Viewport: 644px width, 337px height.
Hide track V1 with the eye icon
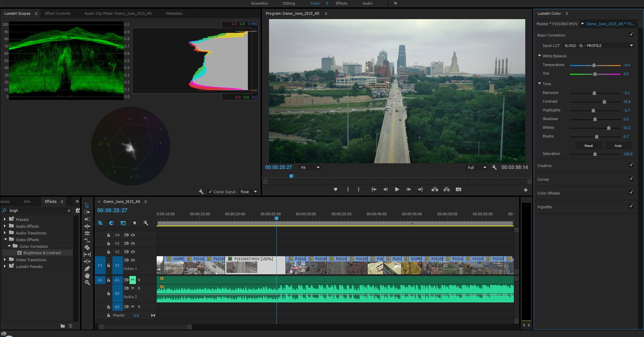[133, 260]
